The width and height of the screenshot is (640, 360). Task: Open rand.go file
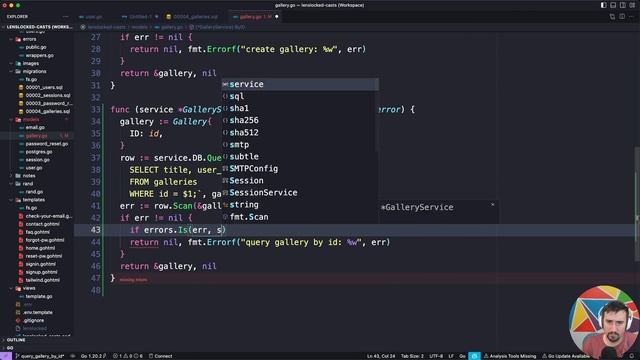coord(34,192)
